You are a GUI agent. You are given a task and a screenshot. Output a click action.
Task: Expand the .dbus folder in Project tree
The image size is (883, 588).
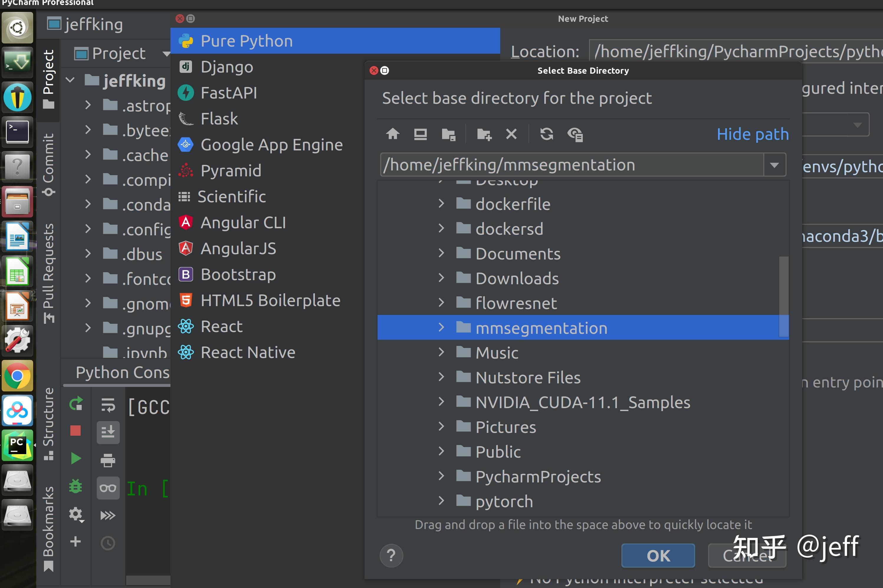tap(88, 254)
